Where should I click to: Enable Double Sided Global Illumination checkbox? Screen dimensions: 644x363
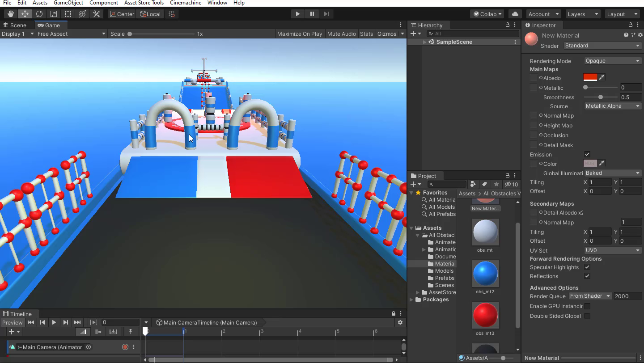pos(587,316)
